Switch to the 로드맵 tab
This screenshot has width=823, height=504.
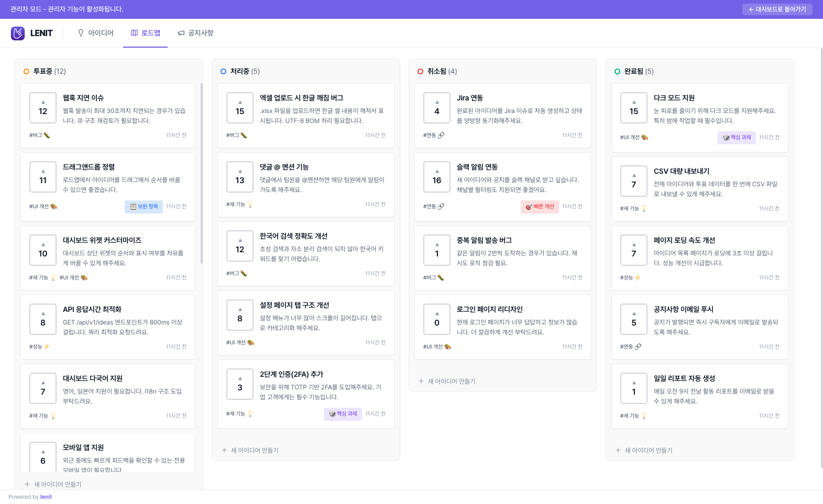[x=146, y=33]
